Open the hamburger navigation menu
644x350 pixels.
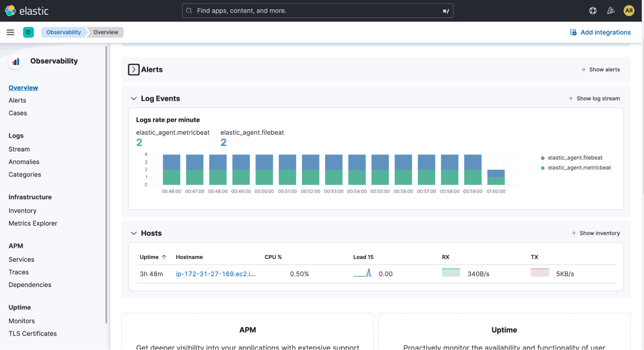pyautogui.click(x=10, y=32)
